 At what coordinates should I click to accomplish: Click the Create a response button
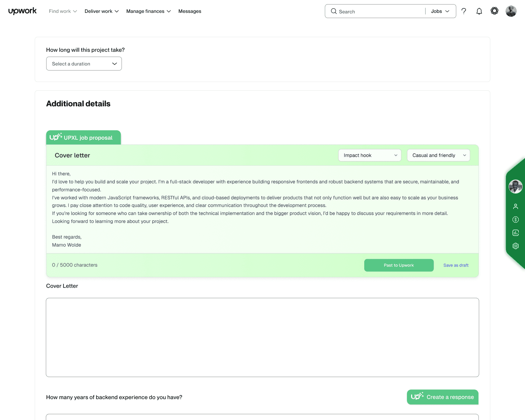[443, 397]
